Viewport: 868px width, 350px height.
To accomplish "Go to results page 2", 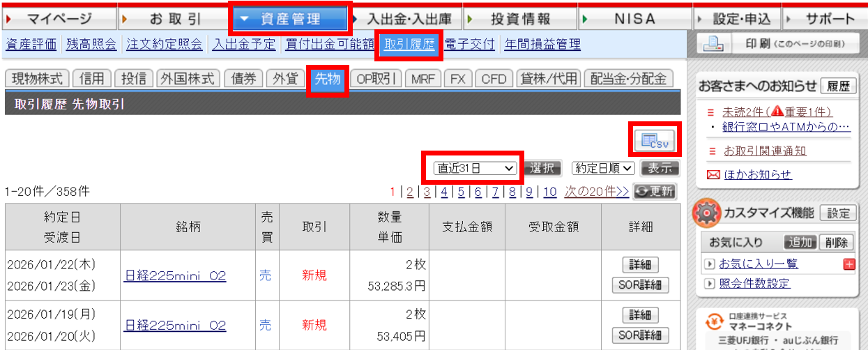I will point(410,192).
